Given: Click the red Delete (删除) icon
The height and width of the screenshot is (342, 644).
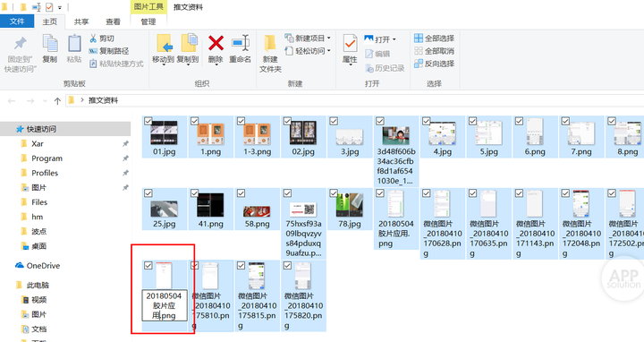Looking at the screenshot, I should [216, 43].
